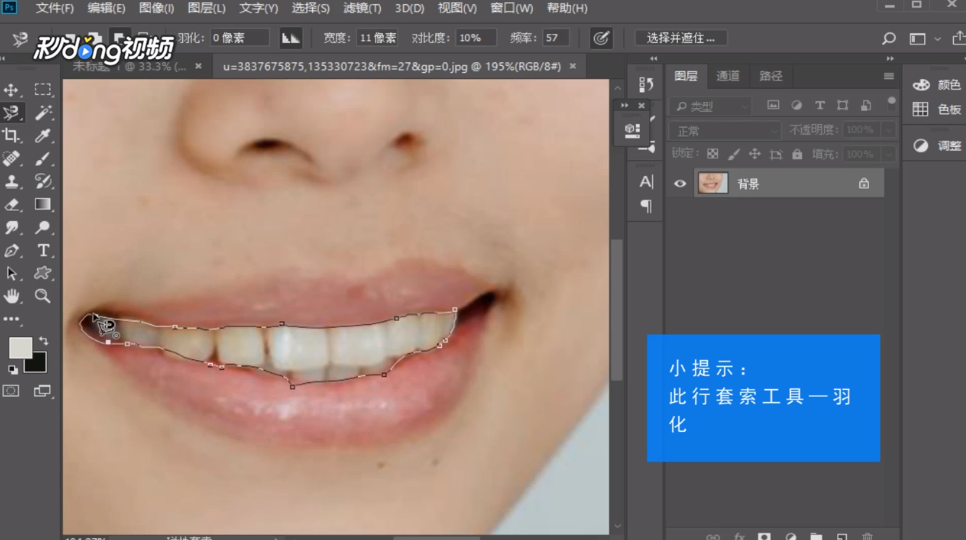966x540 pixels.
Task: Toggle lock position icon
Action: [x=754, y=154]
